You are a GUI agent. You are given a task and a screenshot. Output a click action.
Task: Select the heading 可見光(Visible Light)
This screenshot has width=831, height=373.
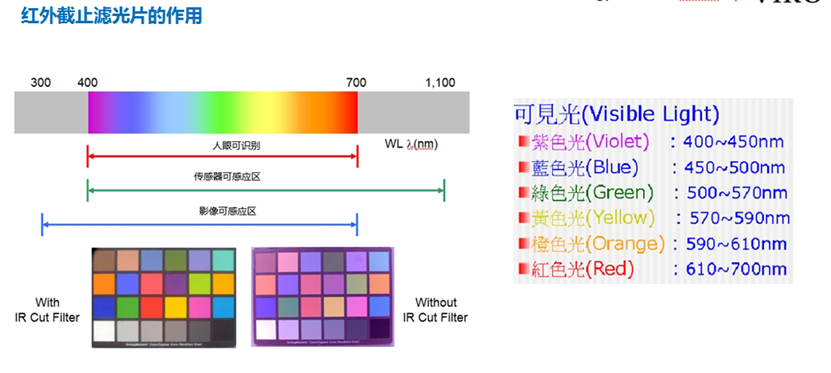coord(617,114)
